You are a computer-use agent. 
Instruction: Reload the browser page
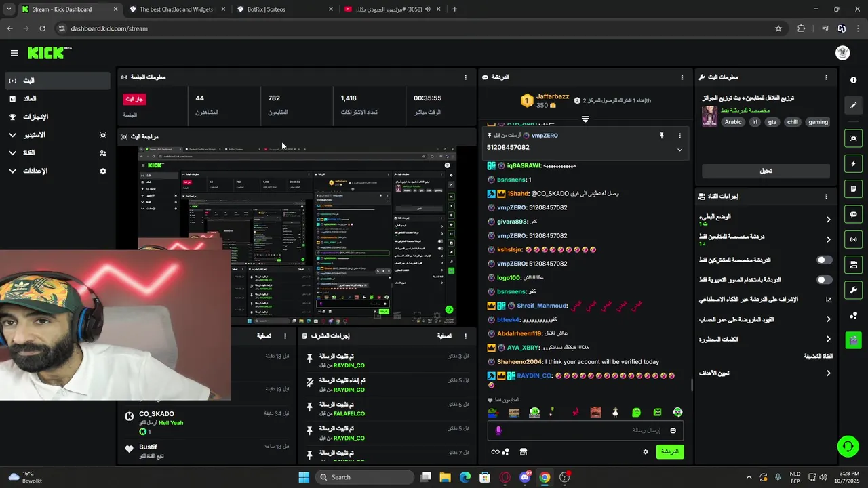point(42,28)
